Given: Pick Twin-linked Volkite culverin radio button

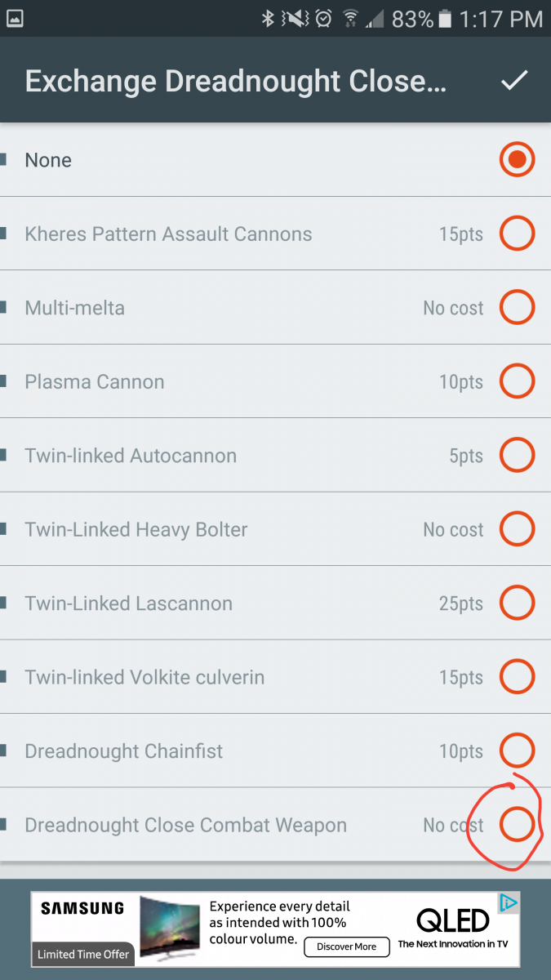Looking at the screenshot, I should [x=517, y=677].
